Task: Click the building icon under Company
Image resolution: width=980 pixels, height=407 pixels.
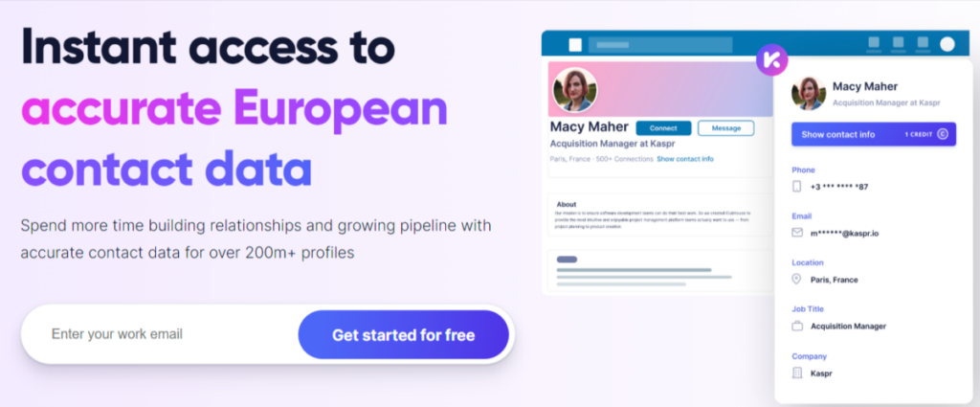Action: [796, 372]
